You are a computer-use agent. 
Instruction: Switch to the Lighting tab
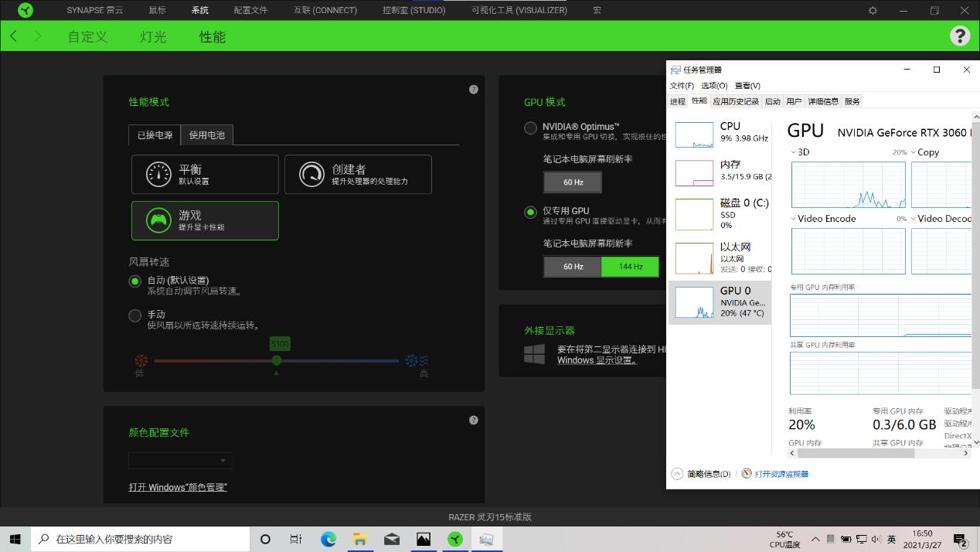(153, 37)
